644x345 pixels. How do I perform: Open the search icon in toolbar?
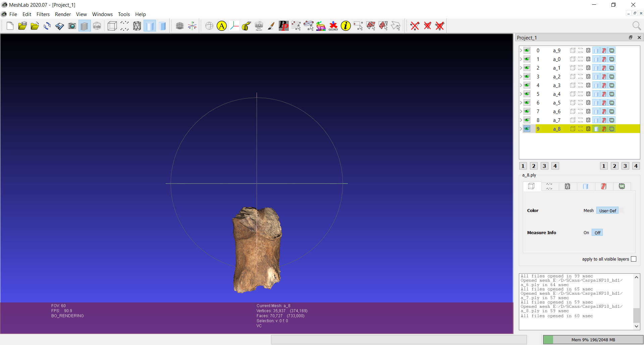click(636, 26)
